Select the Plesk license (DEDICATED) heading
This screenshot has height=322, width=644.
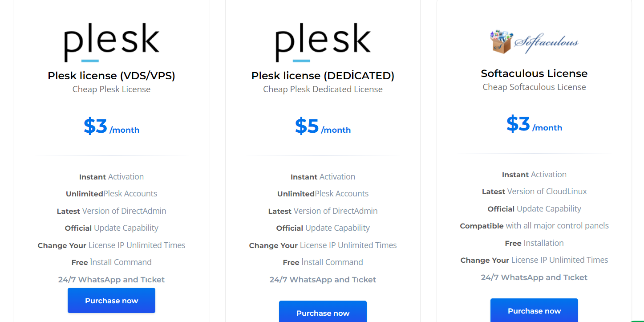tap(323, 76)
